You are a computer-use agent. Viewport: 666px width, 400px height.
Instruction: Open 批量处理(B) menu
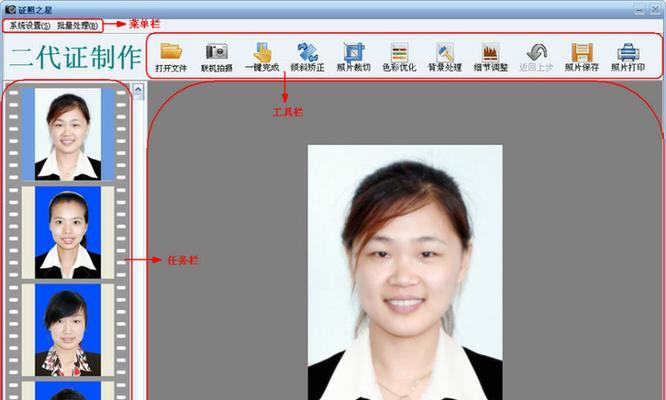[x=77, y=26]
